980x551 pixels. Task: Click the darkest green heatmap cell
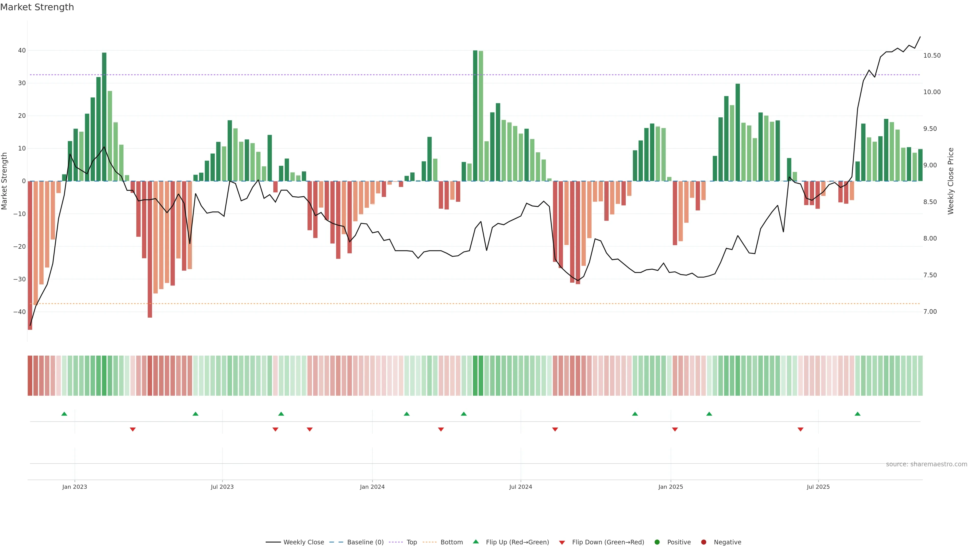475,375
